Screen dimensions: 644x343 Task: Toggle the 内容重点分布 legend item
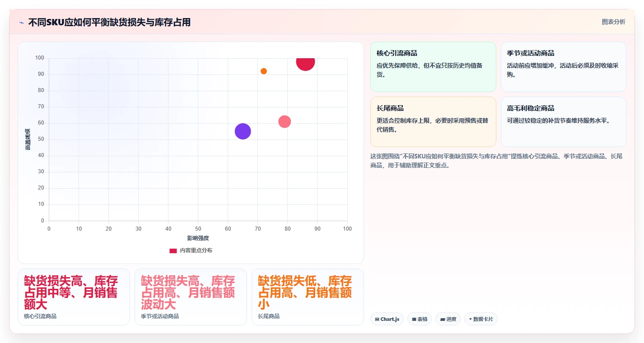(x=191, y=250)
